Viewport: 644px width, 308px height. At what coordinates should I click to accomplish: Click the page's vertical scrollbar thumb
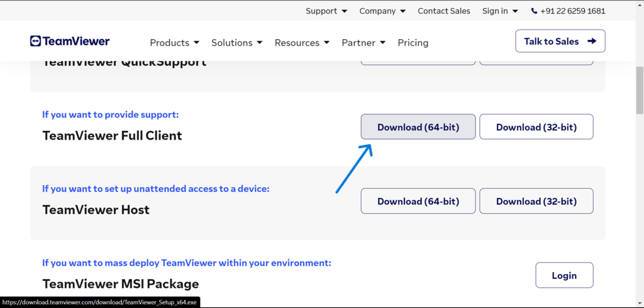click(640, 88)
